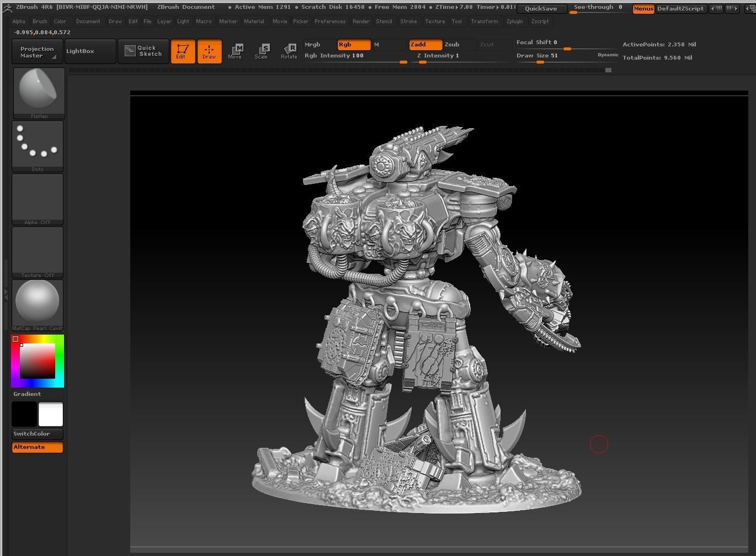Open the Texture Off selector
Image resolution: width=756 pixels, height=556 pixels.
[x=38, y=252]
